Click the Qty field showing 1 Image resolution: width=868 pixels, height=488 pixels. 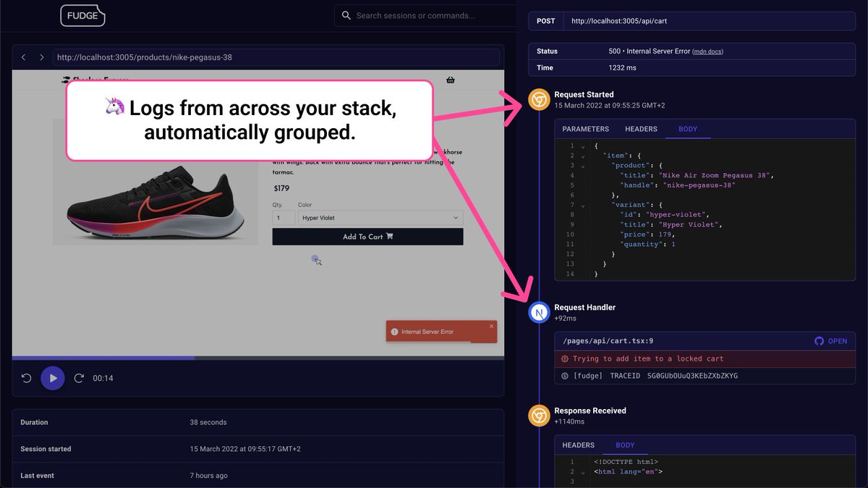pos(284,217)
